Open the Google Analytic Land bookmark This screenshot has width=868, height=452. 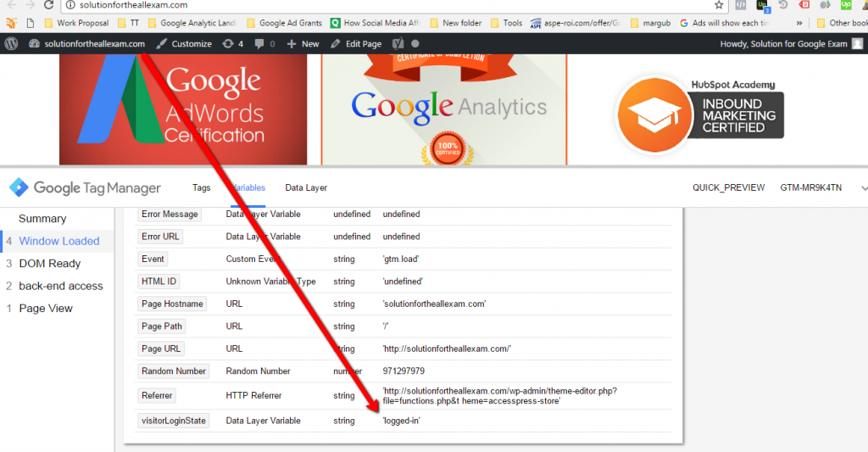point(192,23)
